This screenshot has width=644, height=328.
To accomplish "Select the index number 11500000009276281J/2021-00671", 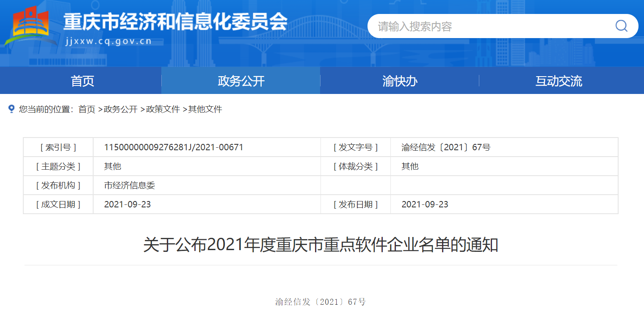I will (x=174, y=147).
